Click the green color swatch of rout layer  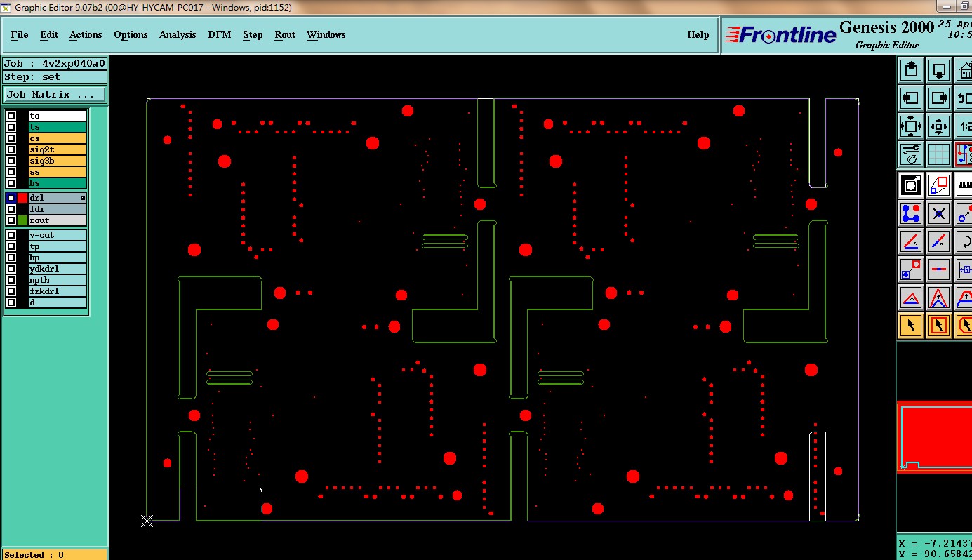coord(22,220)
